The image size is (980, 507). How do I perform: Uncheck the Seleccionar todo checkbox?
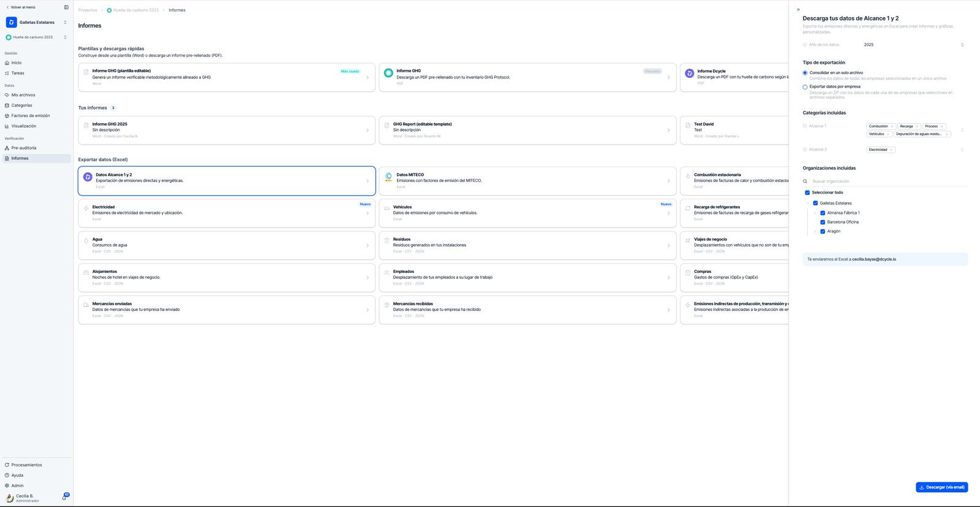tap(807, 193)
